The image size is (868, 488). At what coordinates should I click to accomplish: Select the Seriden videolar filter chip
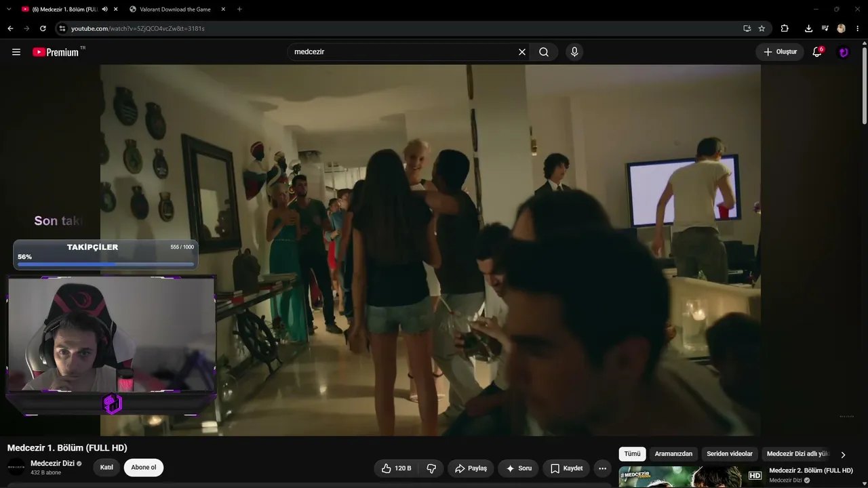[x=730, y=454]
